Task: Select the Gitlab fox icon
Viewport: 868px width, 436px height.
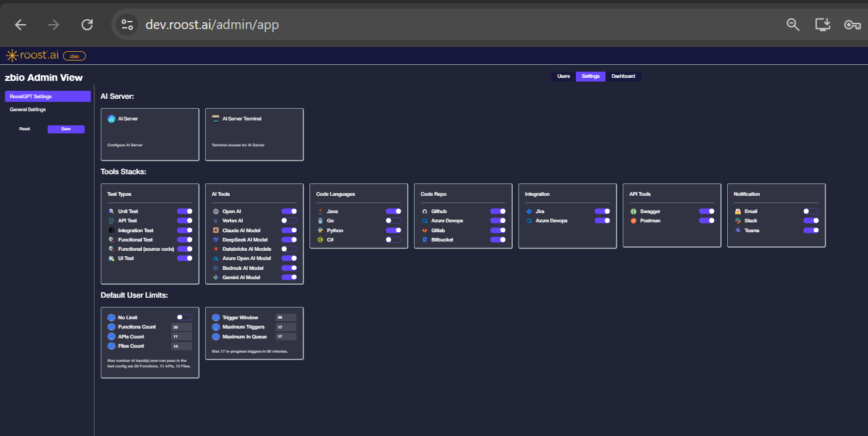Action: coord(424,230)
